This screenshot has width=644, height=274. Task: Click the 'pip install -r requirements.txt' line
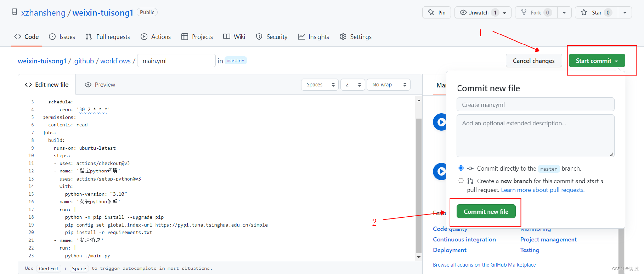pos(109,232)
